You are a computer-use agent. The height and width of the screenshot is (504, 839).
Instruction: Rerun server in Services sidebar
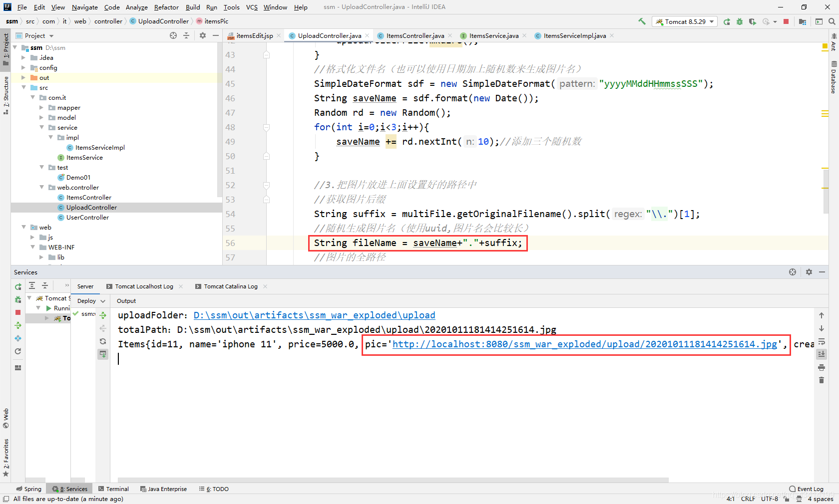18,287
